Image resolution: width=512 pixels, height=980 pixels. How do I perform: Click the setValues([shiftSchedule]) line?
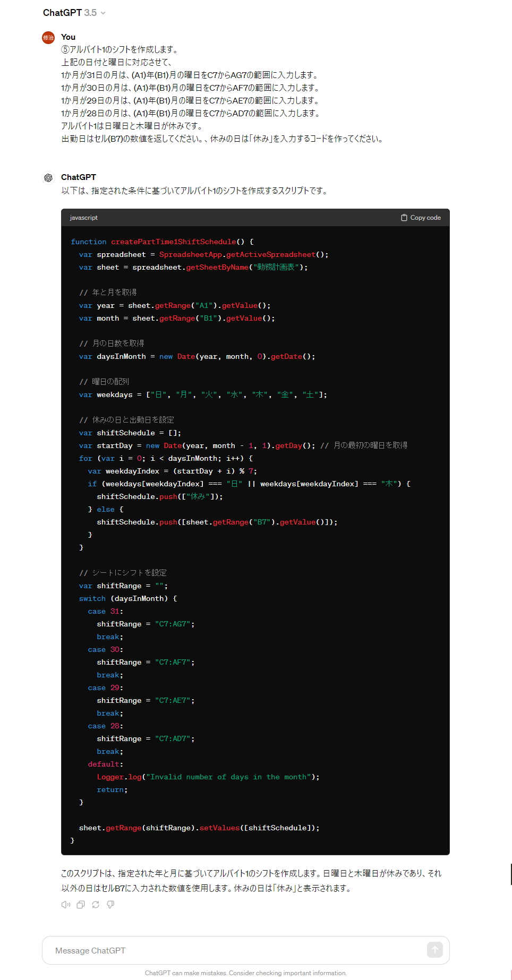(x=199, y=828)
